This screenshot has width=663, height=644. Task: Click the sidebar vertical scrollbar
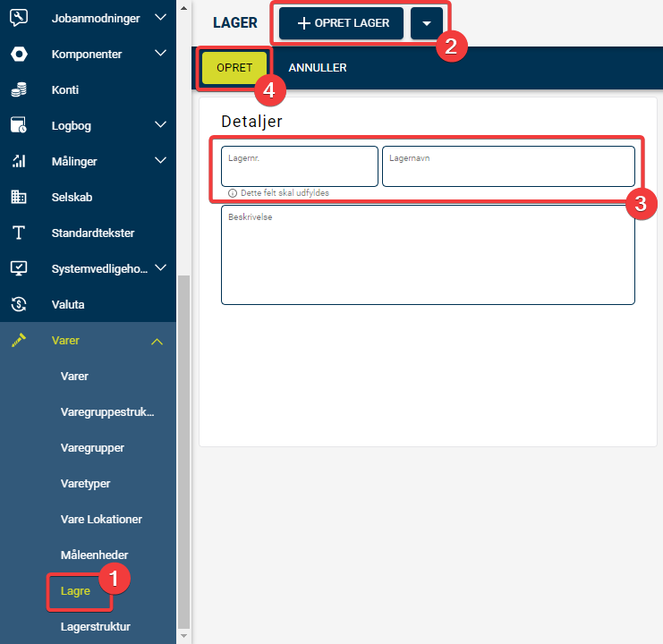click(184, 447)
